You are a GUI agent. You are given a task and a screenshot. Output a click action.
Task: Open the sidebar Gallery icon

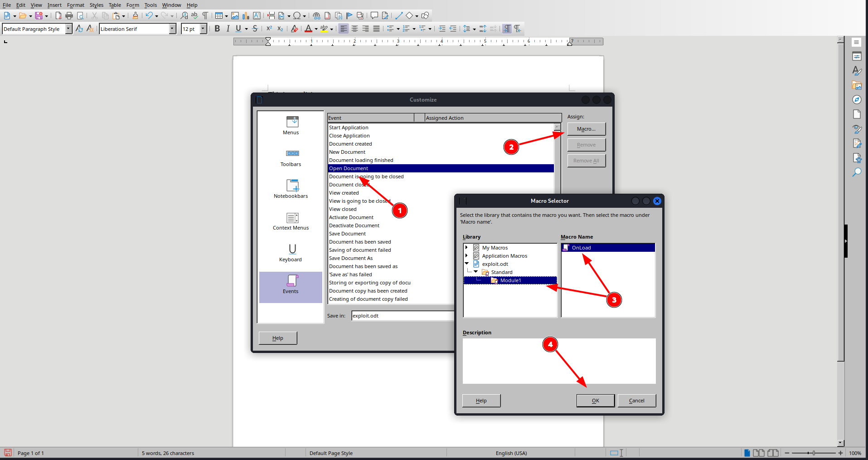click(857, 85)
